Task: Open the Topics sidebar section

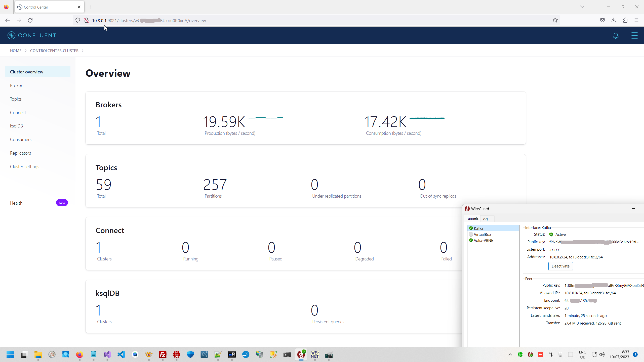Action: click(16, 99)
